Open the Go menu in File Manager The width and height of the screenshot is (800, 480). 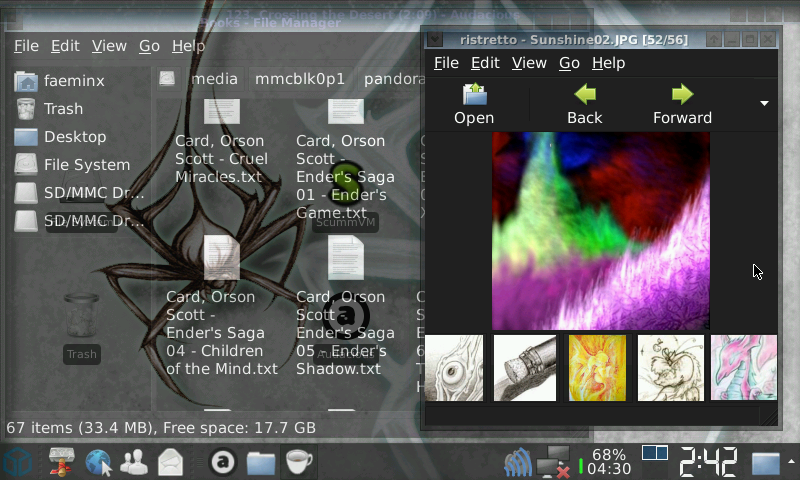(149, 46)
